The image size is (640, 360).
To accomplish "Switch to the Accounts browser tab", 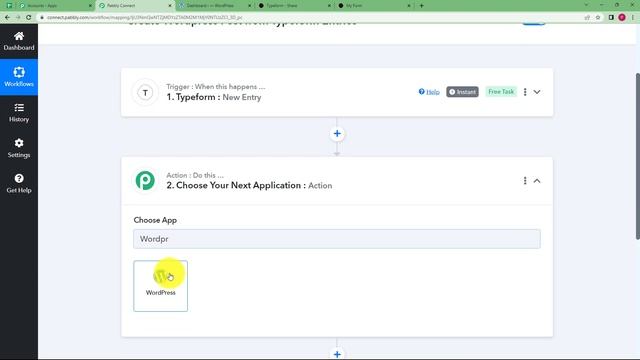I will click(x=54, y=6).
